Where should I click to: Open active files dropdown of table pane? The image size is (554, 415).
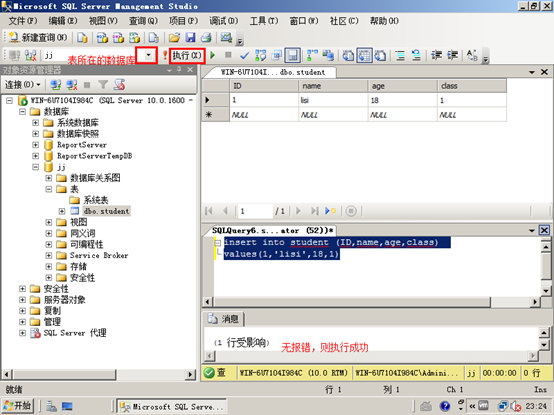[532, 72]
